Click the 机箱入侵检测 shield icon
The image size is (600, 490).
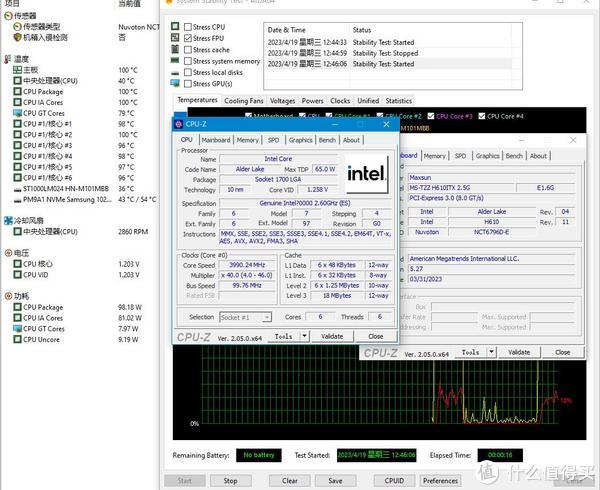pyautogui.click(x=17, y=37)
